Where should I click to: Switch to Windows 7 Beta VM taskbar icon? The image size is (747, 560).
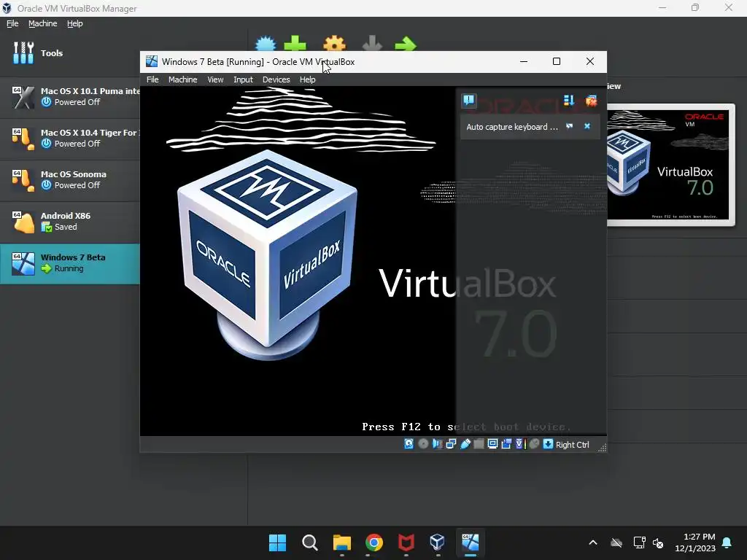[x=471, y=542]
